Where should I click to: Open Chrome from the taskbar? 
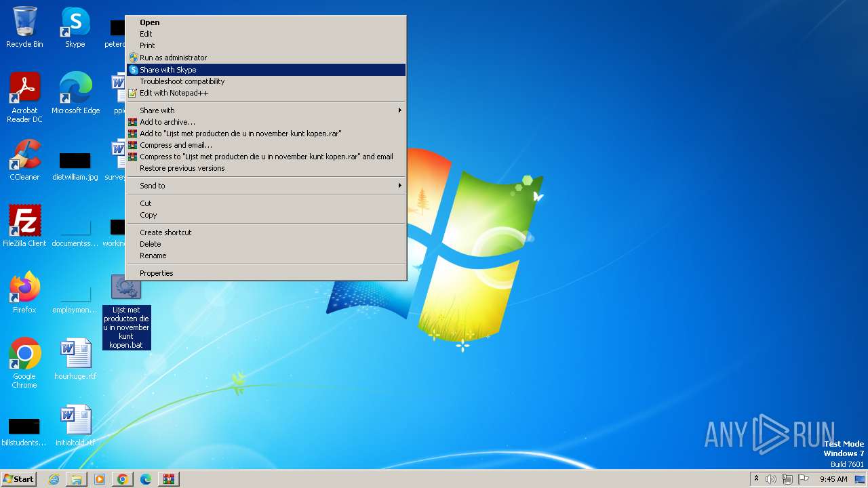pyautogui.click(x=123, y=479)
